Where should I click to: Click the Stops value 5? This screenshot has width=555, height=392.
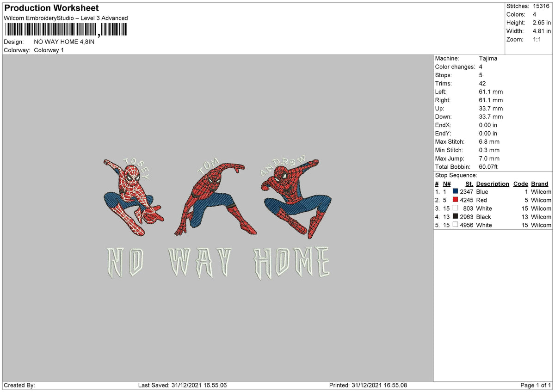481,75
